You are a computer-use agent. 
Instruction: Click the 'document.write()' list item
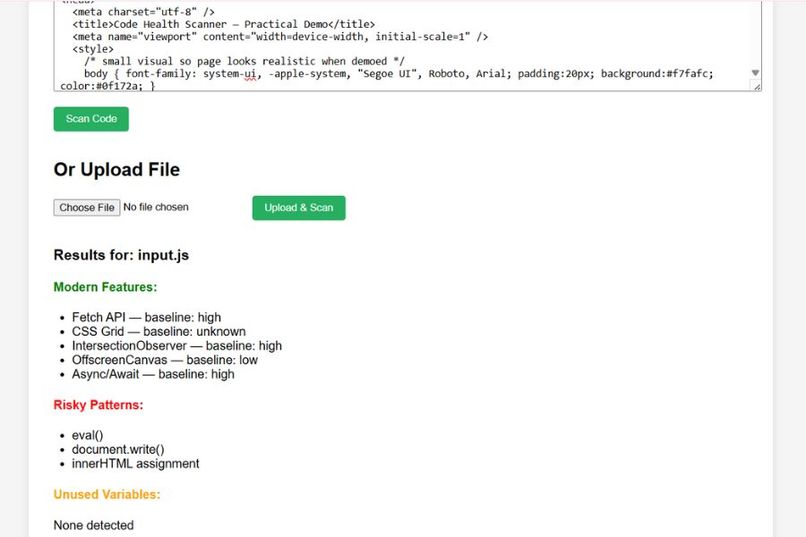tap(118, 450)
